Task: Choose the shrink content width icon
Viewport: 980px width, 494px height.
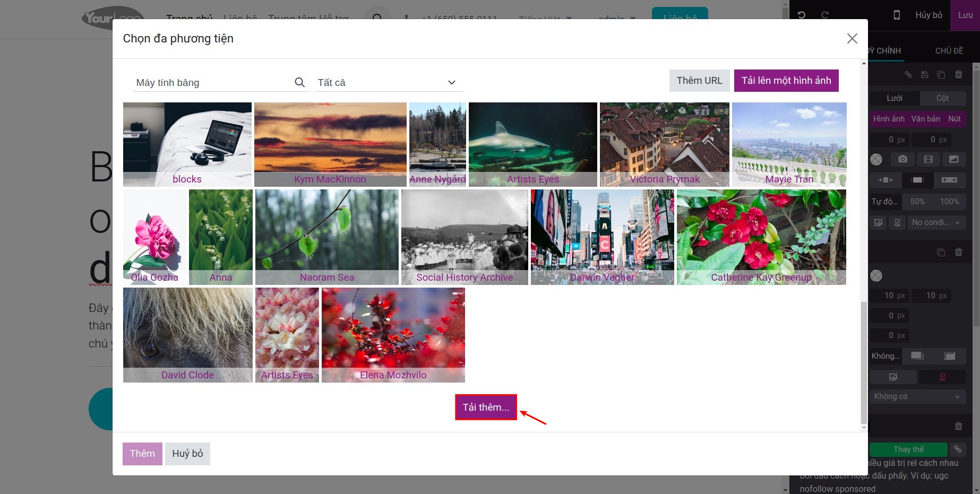Action: pos(886,180)
